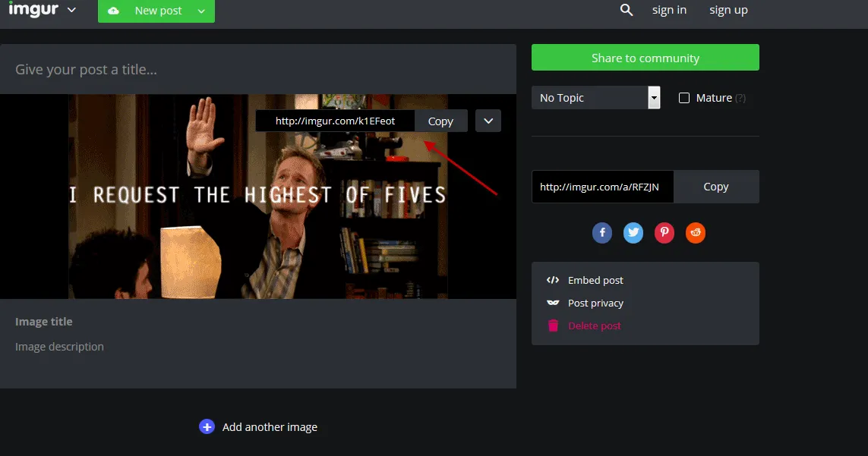This screenshot has height=456, width=868.
Task: Choose the Delete post option
Action: point(595,326)
